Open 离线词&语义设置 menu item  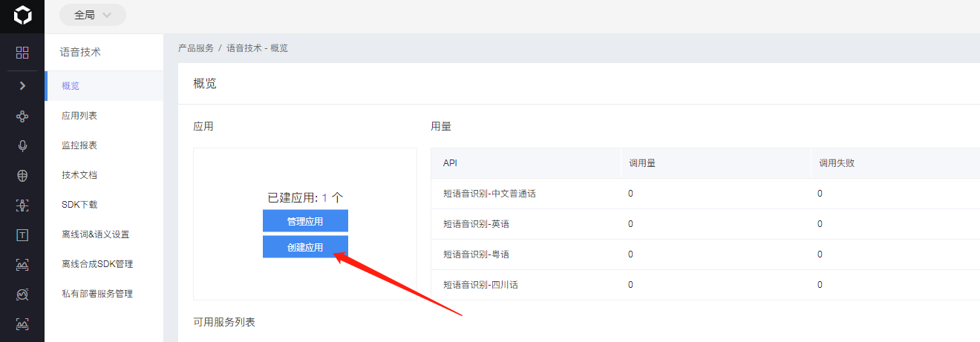95,234
